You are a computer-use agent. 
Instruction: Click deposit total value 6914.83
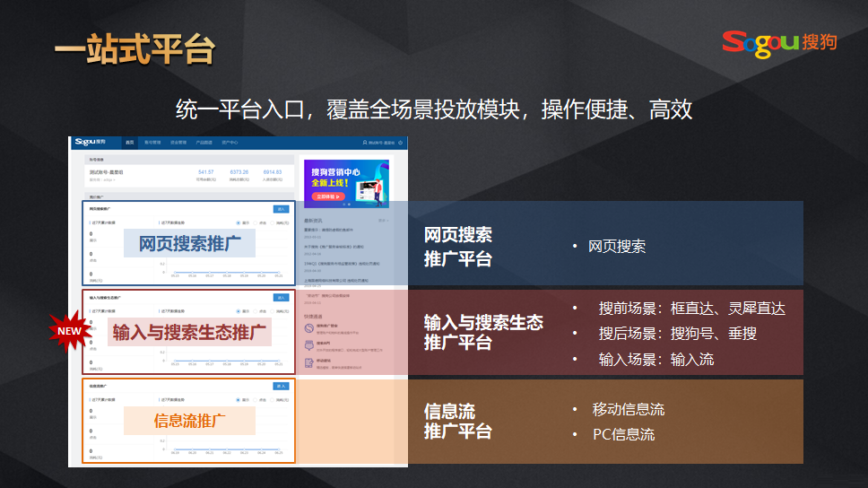click(273, 172)
